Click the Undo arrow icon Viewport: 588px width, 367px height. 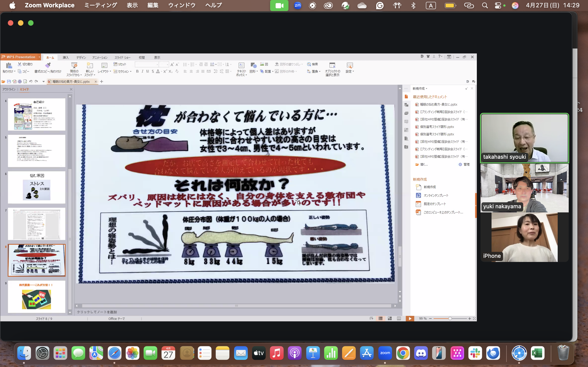pos(31,82)
